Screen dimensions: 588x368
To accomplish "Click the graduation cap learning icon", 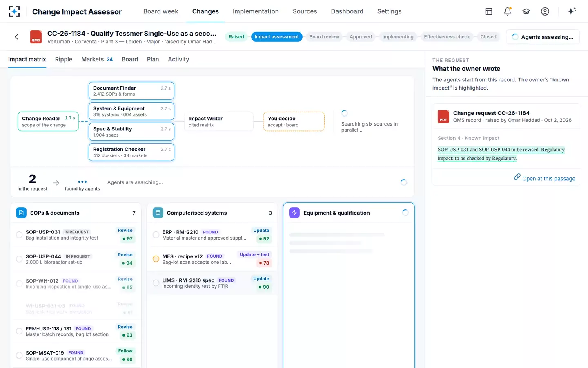I will (526, 11).
